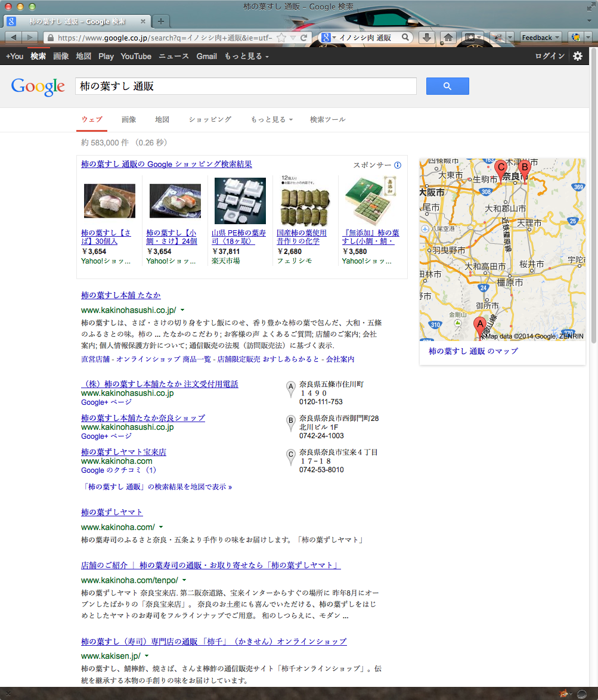This screenshot has height=700, width=598.
Task: Click the 柿の葉すし【さば】30個入 product image
Action: tap(109, 201)
